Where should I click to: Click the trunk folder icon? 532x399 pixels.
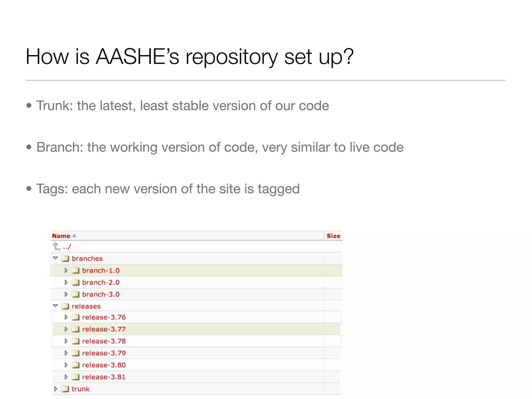pyautogui.click(x=65, y=389)
